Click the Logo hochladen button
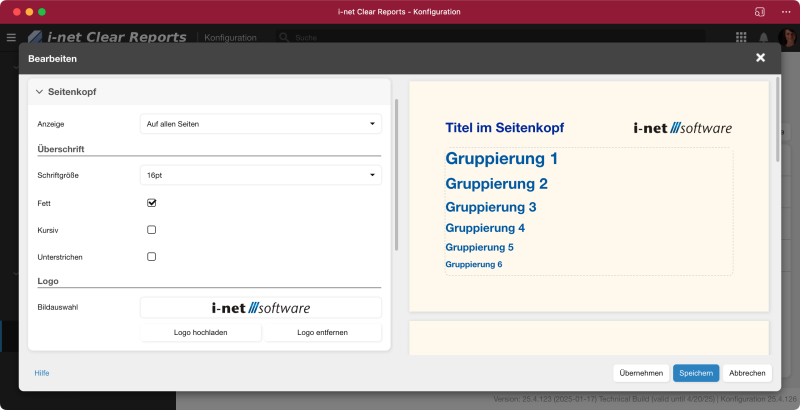This screenshot has width=800, height=410. [x=200, y=332]
